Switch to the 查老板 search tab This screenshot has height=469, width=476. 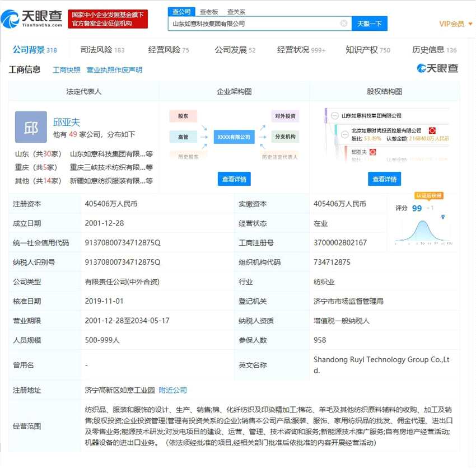209,12
